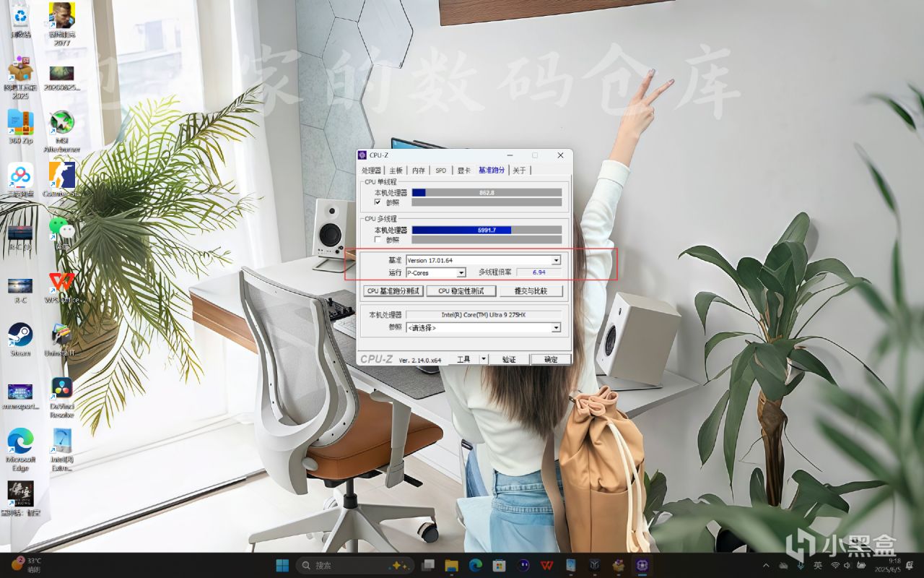This screenshot has width=924, height=578.
Task: Start the CPU 基准跑分测试 benchmark
Action: [393, 291]
